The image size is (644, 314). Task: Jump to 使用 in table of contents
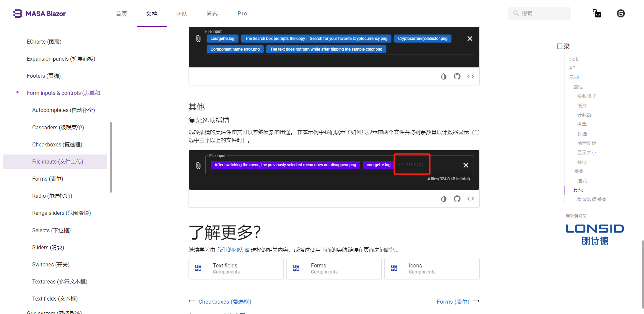coord(574,59)
